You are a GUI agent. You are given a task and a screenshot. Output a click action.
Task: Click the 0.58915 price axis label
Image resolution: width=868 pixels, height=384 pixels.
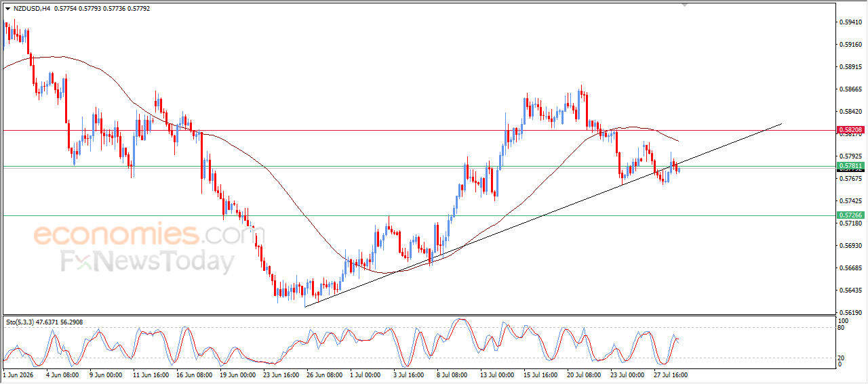tap(850, 67)
